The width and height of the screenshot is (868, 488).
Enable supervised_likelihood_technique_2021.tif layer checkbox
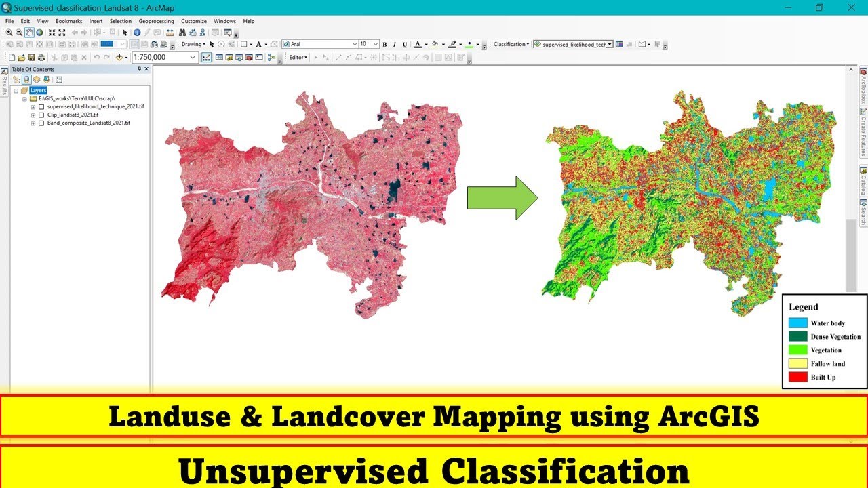(41, 107)
